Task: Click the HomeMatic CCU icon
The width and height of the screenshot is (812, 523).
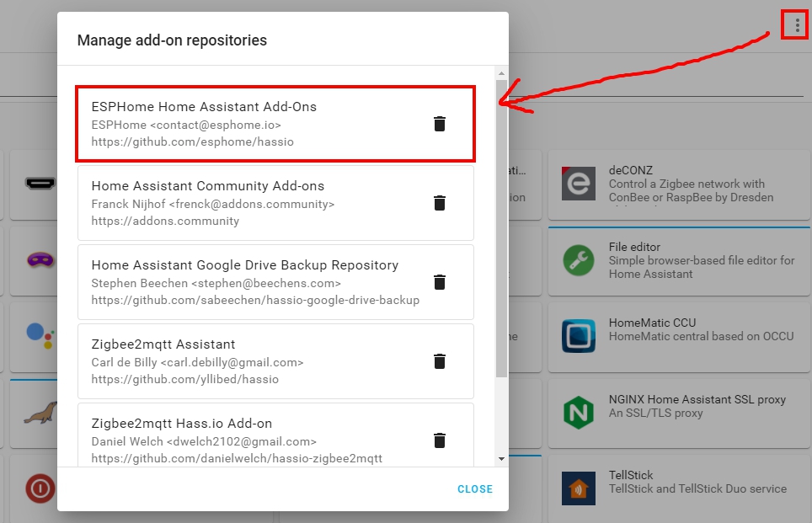Action: (x=579, y=336)
